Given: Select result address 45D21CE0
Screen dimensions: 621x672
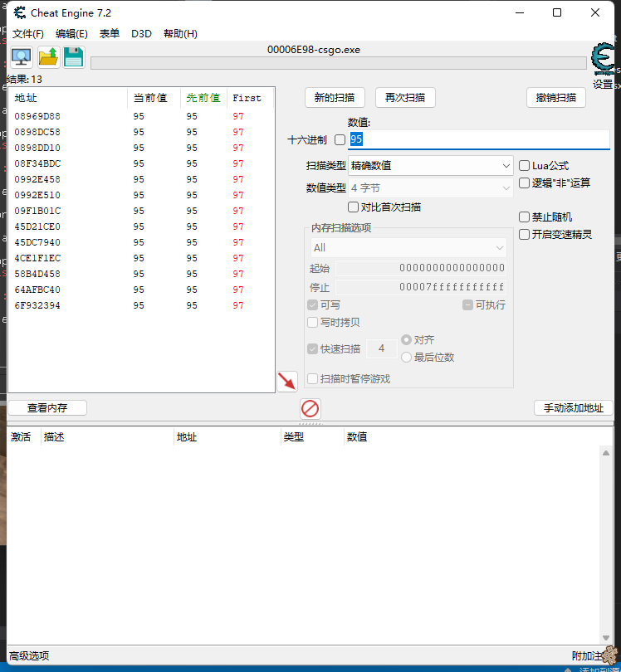Looking at the screenshot, I should tap(37, 226).
